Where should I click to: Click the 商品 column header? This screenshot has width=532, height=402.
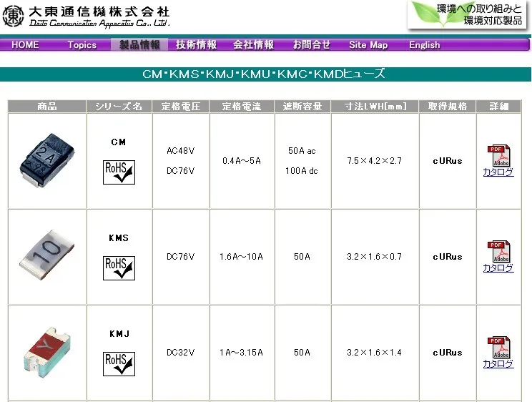pos(46,107)
